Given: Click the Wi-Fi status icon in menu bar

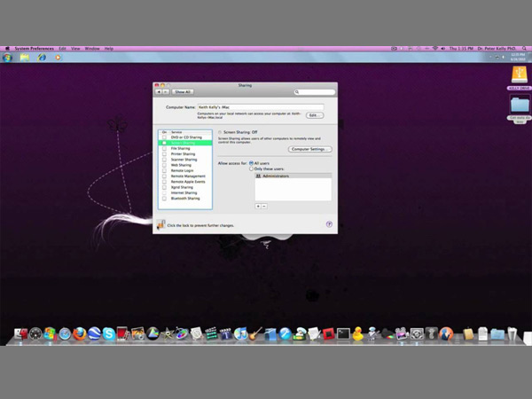Looking at the screenshot, I should pos(435,49).
